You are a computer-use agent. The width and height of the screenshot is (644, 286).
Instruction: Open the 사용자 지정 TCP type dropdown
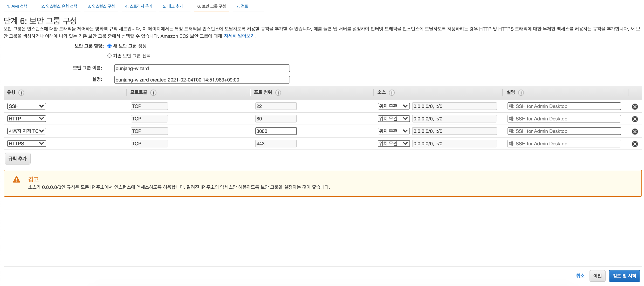26,131
